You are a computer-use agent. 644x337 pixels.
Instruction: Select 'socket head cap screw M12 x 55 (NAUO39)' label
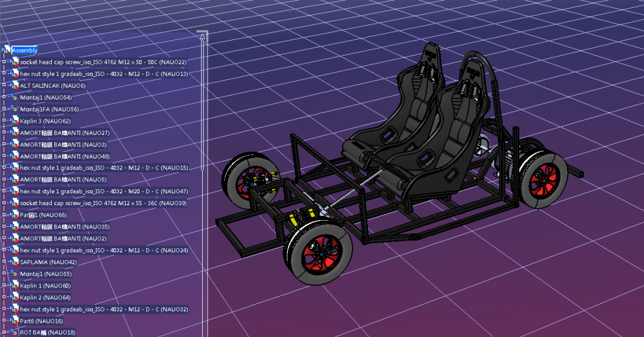pyautogui.click(x=104, y=203)
